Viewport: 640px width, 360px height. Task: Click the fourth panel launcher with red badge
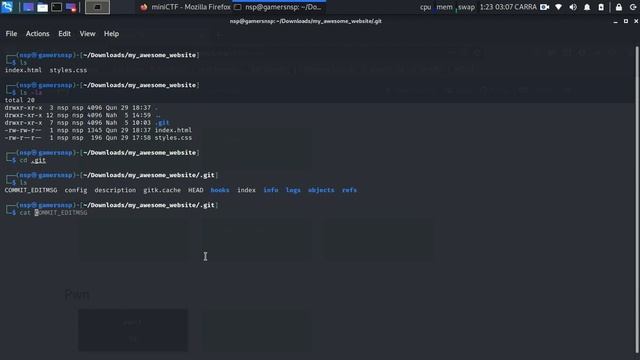point(71,7)
